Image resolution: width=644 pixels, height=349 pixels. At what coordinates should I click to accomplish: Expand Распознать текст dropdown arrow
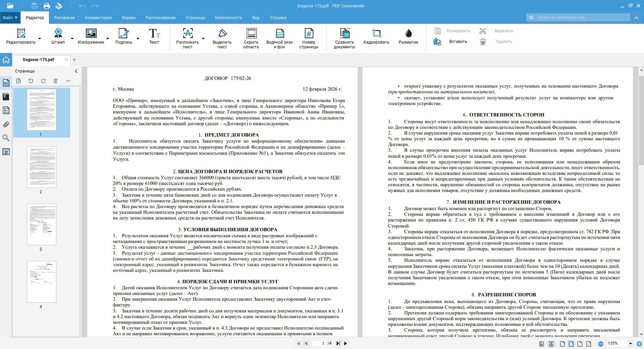203,38
